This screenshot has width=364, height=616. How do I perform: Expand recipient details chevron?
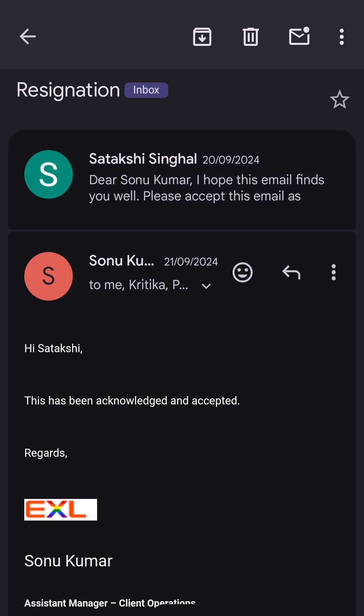pyautogui.click(x=206, y=286)
